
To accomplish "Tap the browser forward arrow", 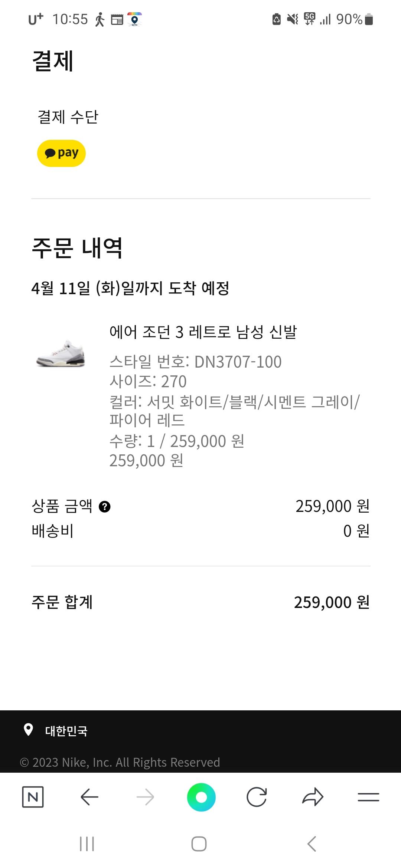I will [145, 797].
